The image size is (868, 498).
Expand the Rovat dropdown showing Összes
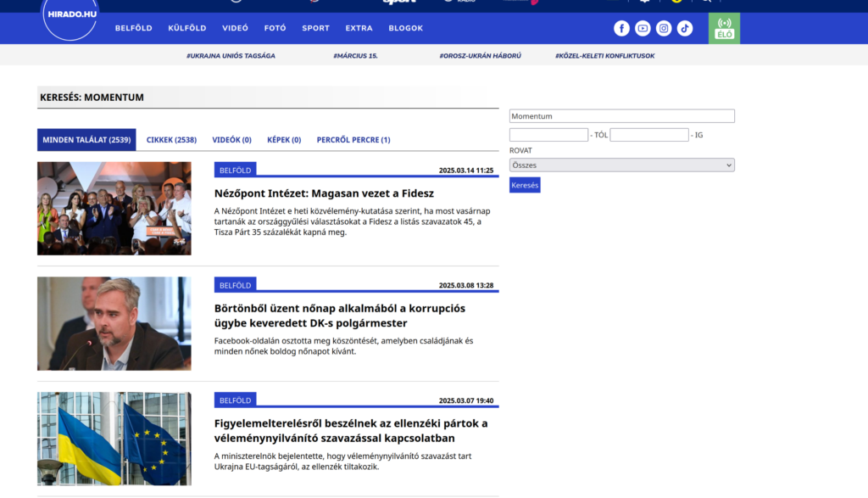[x=621, y=165]
